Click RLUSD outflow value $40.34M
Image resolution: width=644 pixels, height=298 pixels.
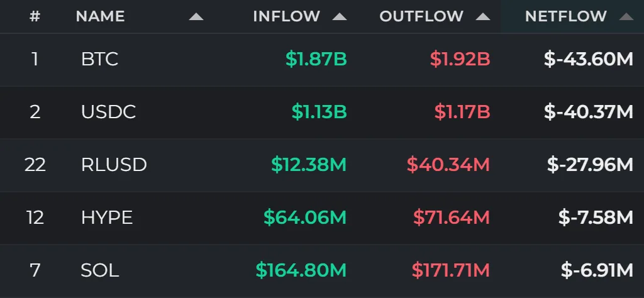pyautogui.click(x=448, y=165)
